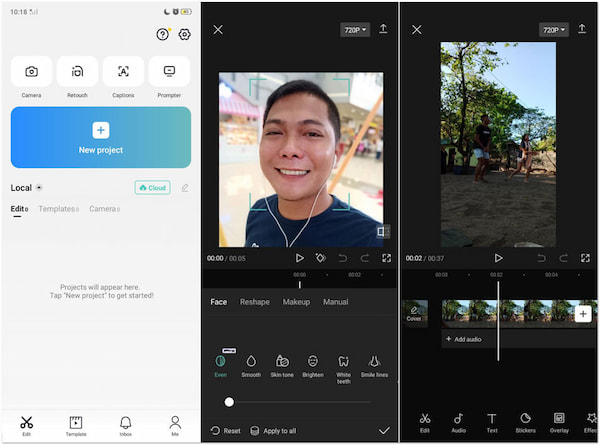Undo in the beach video editor
The height and width of the screenshot is (445, 600).
[541, 258]
